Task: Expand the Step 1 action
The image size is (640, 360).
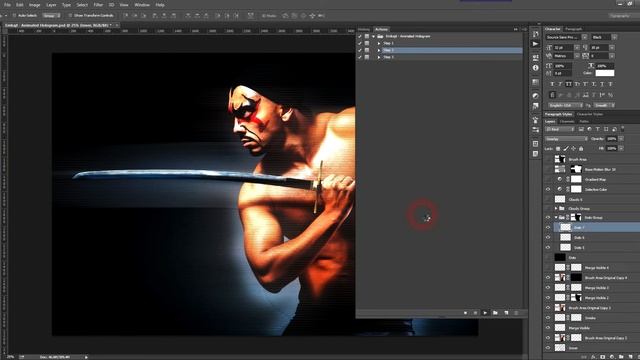Action: [x=379, y=43]
